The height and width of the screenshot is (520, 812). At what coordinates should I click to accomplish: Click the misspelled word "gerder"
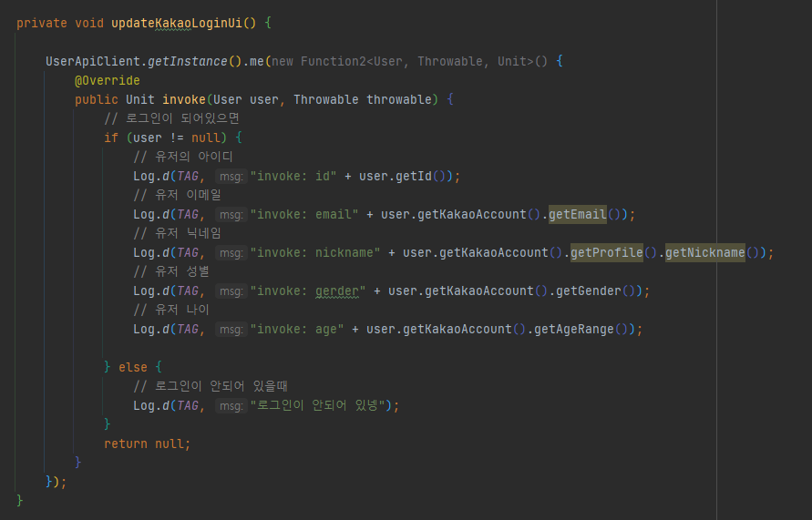coord(337,291)
